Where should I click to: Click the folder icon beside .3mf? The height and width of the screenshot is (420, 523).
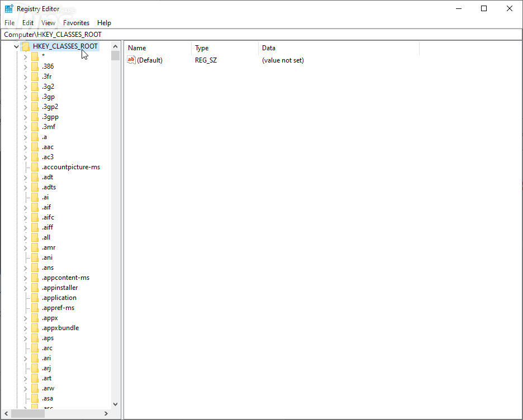[x=35, y=127]
